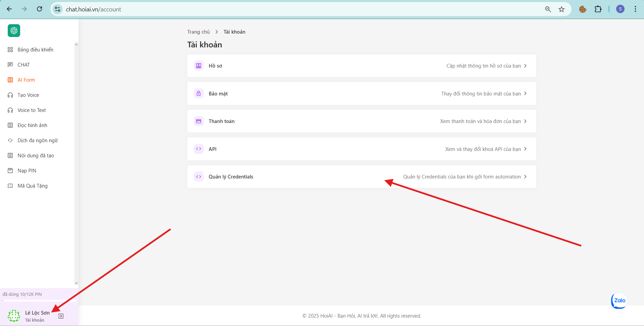
Task: Go to Nạp PIN page
Action: (27, 171)
